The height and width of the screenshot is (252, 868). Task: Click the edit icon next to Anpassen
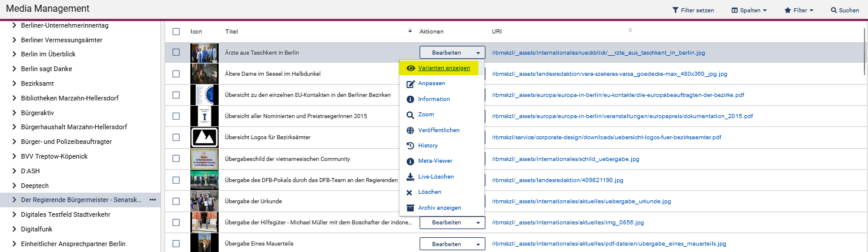coord(411,84)
